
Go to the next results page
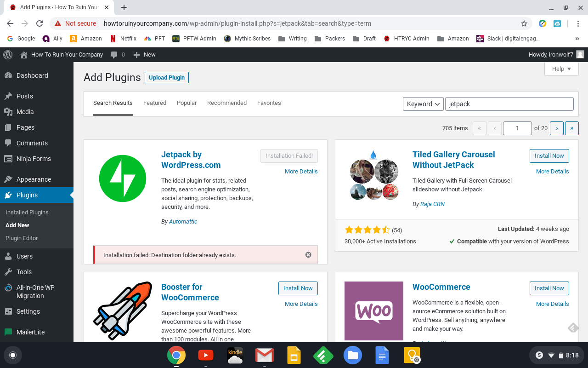click(x=557, y=128)
